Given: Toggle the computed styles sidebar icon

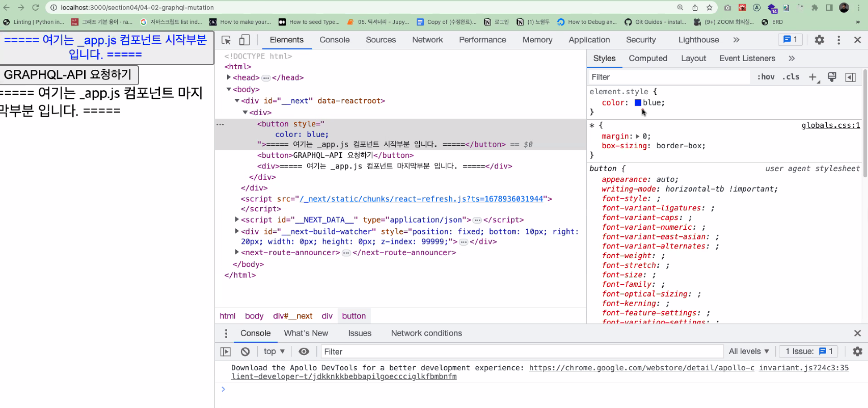Looking at the screenshot, I should tap(850, 77).
